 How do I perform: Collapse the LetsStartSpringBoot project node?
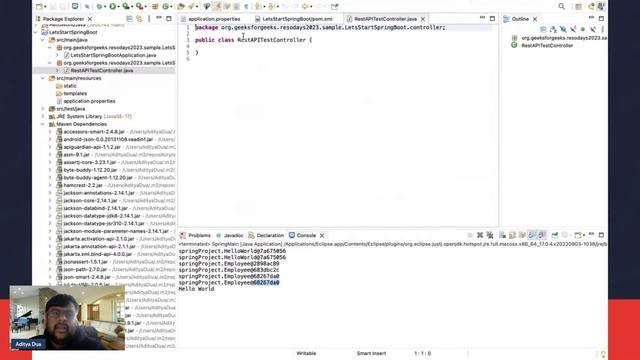click(x=36, y=32)
